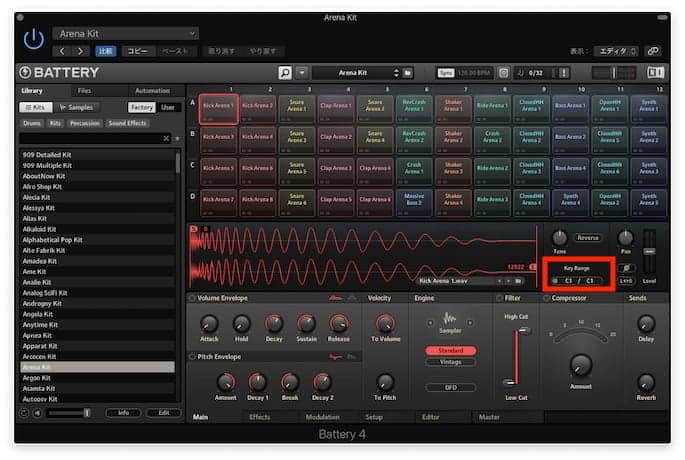Select Alphabetical Pop Kit in list
This screenshot has height=460, width=685.
(98, 240)
